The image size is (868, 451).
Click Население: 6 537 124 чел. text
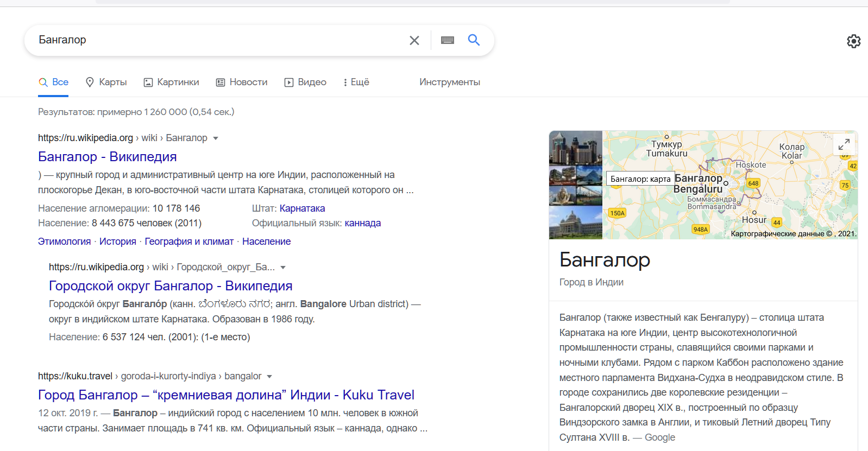149,337
